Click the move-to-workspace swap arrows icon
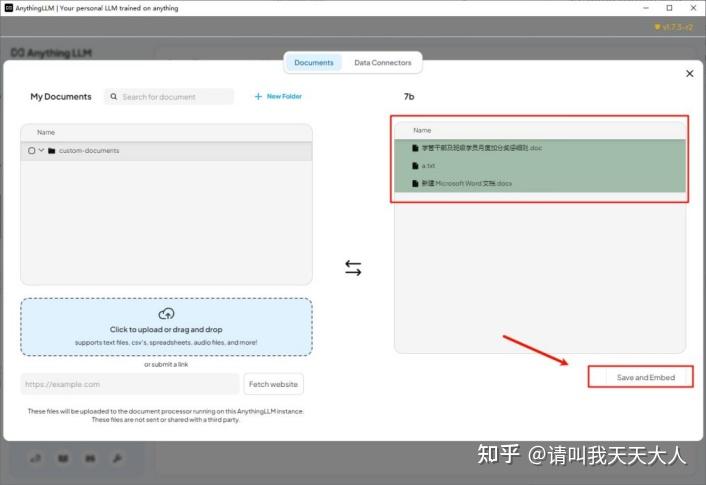The image size is (706, 485). click(353, 268)
